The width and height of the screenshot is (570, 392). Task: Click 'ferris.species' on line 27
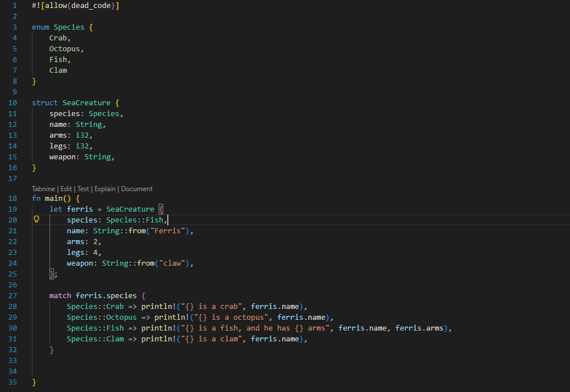point(106,296)
